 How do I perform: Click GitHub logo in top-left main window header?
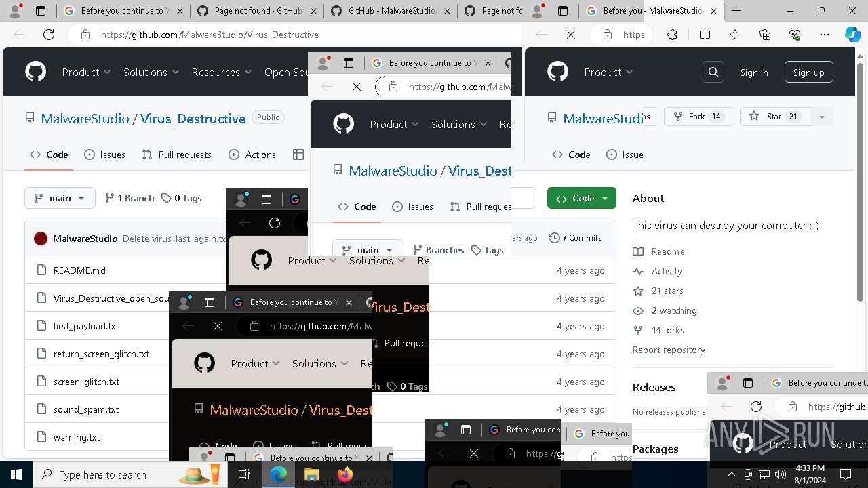(35, 72)
